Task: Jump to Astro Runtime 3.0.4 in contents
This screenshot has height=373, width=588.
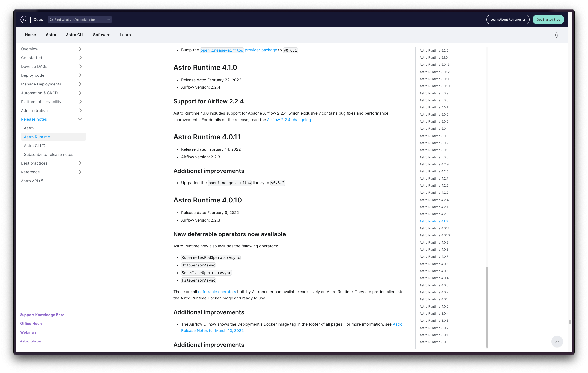Action: click(x=434, y=313)
